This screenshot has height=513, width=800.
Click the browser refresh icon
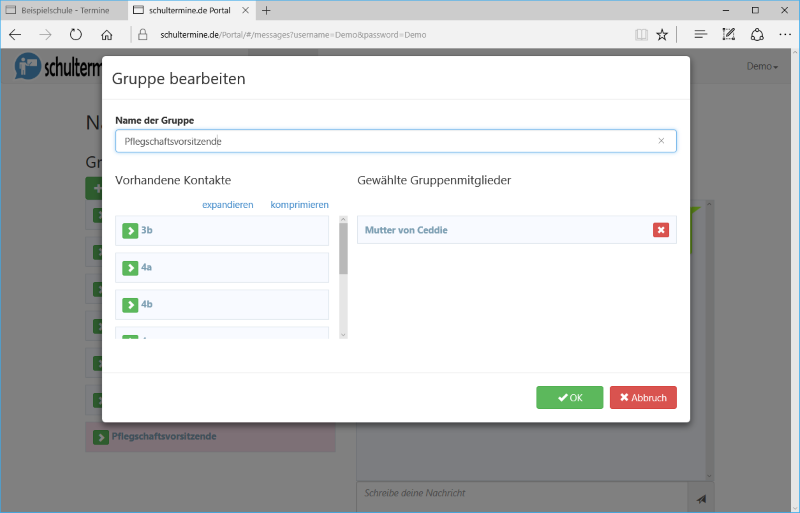[x=75, y=35]
